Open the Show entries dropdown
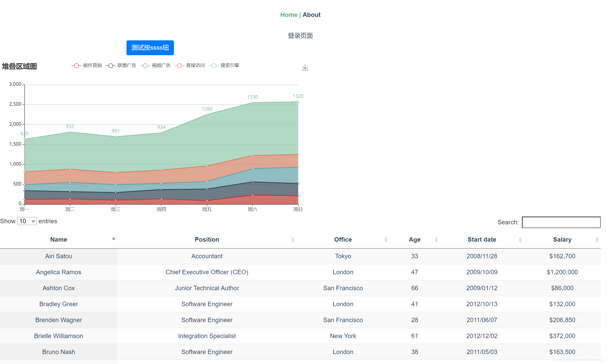Viewport: 607px width, 364px height. [27, 221]
